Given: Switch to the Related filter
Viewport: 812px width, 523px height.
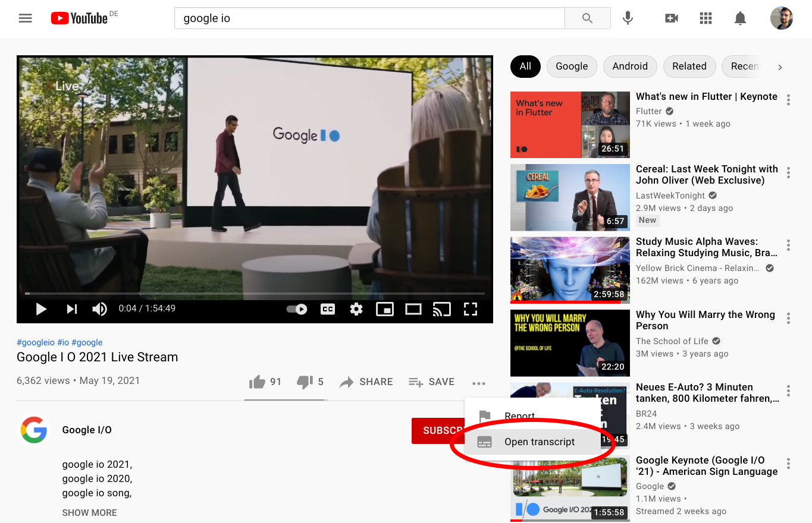Looking at the screenshot, I should point(689,67).
